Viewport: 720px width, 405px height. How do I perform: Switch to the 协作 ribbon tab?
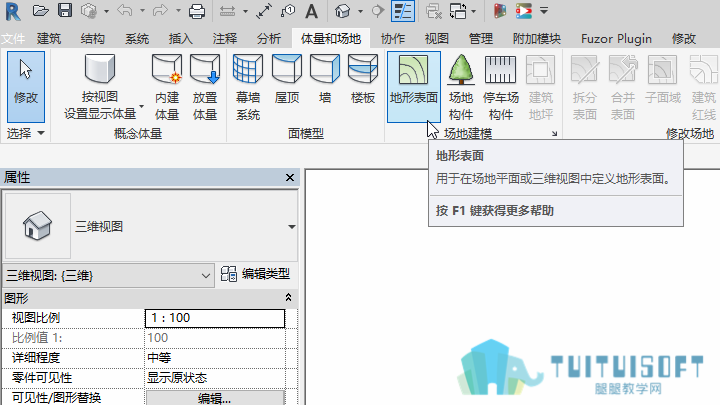tap(393, 39)
